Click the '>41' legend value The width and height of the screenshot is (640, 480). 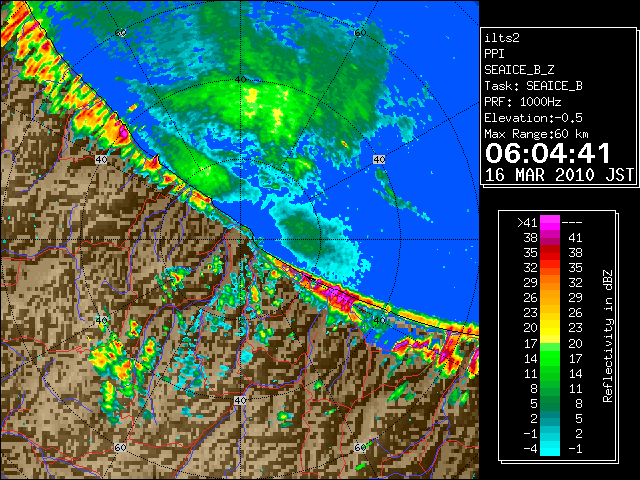point(527,223)
